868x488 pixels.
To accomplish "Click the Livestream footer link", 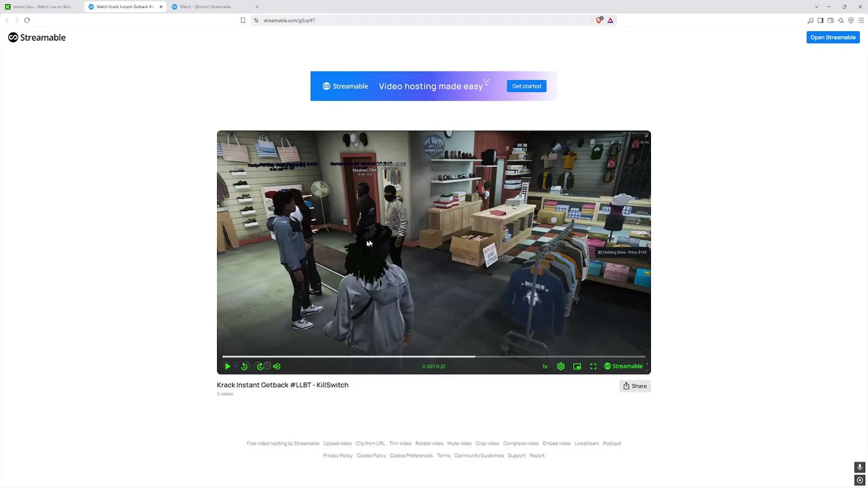I will point(587,444).
